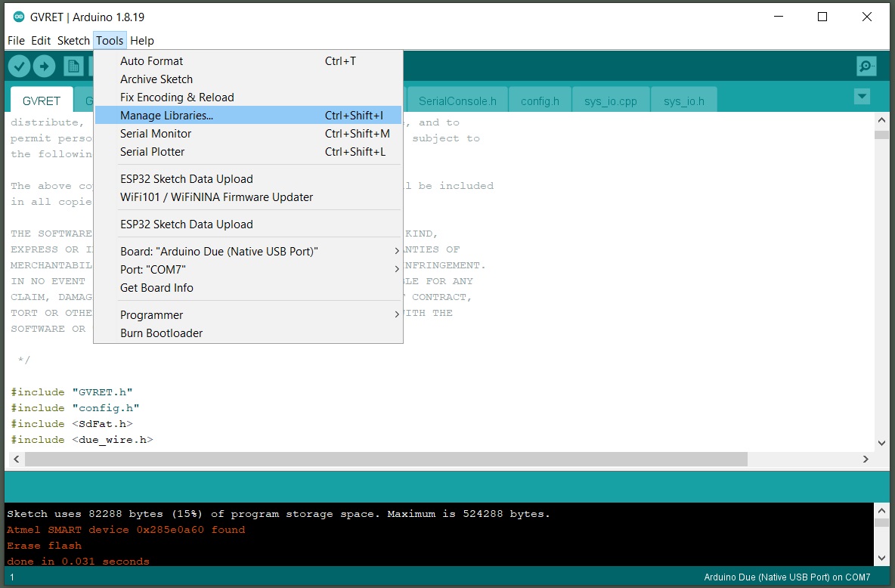The height and width of the screenshot is (588, 895).
Task: Open the tab options dropdown triangle
Action: (861, 97)
